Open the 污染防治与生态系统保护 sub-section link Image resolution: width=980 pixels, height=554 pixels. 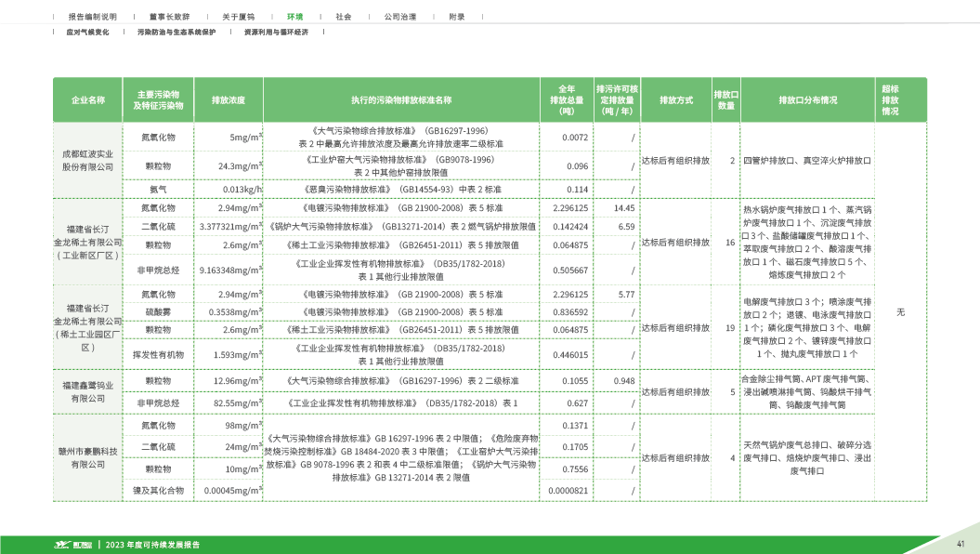click(176, 32)
